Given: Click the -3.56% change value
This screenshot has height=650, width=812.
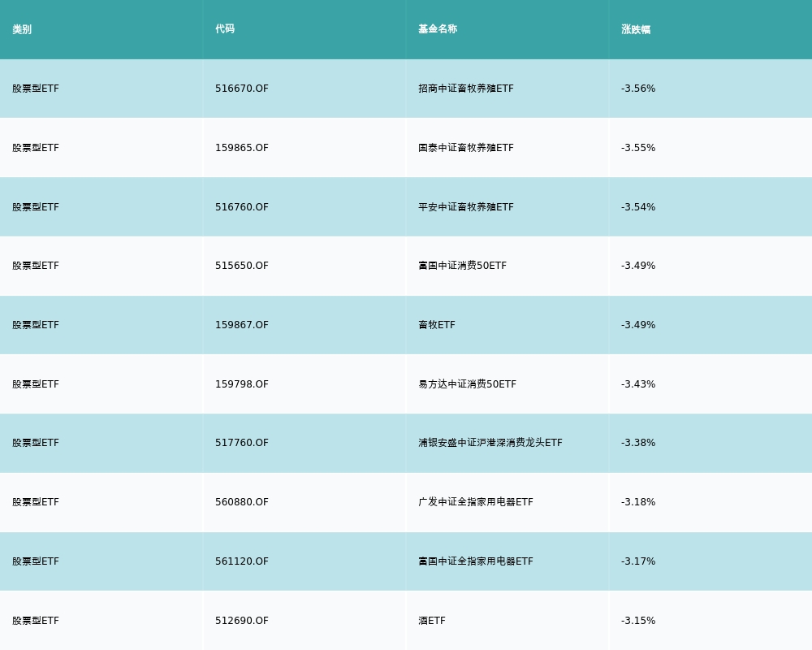Looking at the screenshot, I should pyautogui.click(x=638, y=89).
